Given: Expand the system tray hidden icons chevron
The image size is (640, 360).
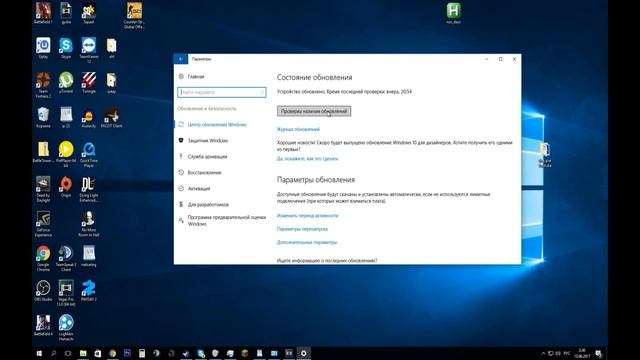Looking at the screenshot, I should pyautogui.click(x=543, y=353).
